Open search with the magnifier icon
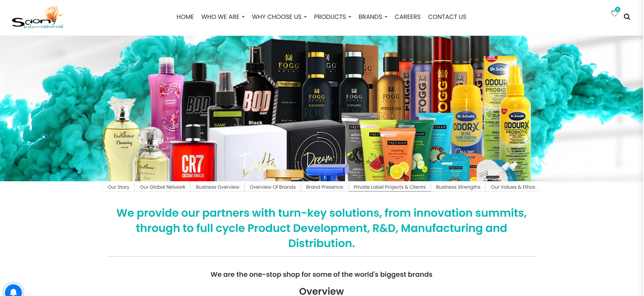This screenshot has width=644, height=296. [627, 17]
